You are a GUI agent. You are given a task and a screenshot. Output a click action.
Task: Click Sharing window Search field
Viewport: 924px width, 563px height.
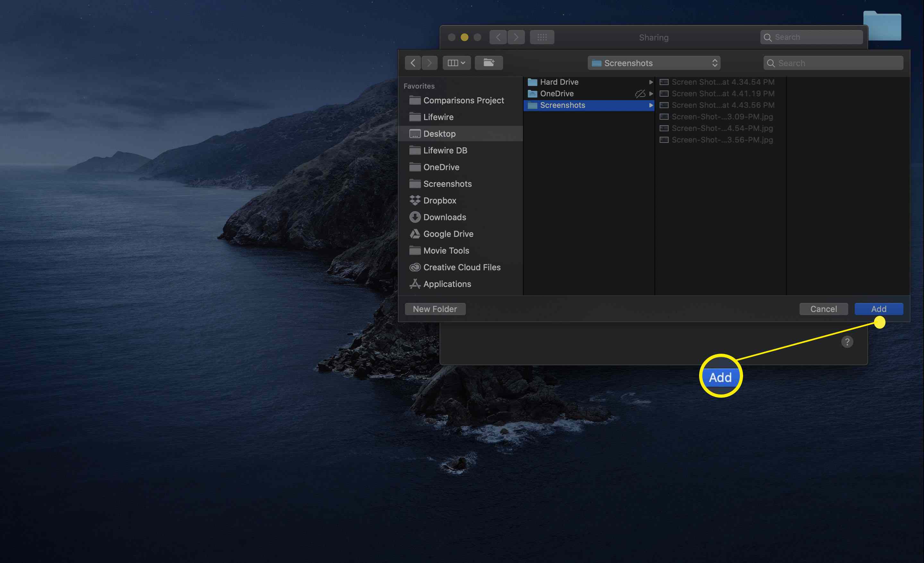coord(811,38)
